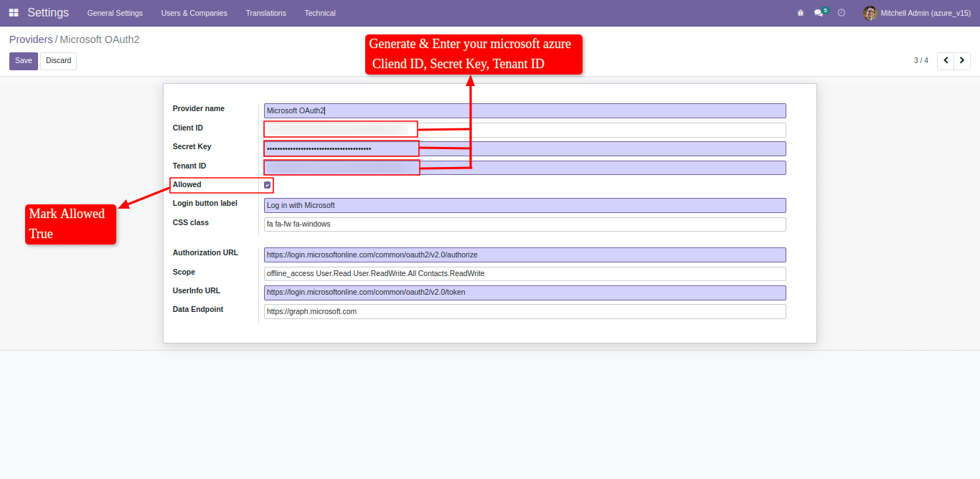
Task: Click the Data Endpoint label
Action: tap(198, 310)
